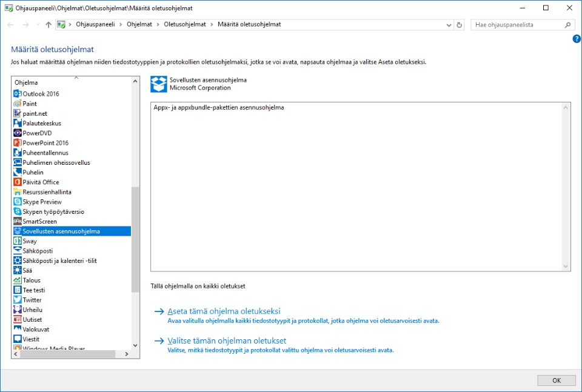Click program list scrollbar up arrow

point(135,81)
